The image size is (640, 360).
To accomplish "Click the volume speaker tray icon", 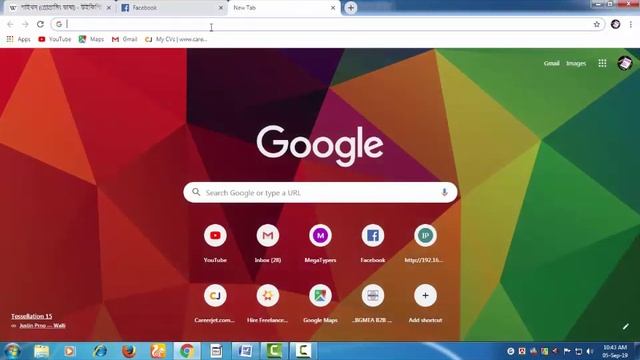I will [590, 351].
